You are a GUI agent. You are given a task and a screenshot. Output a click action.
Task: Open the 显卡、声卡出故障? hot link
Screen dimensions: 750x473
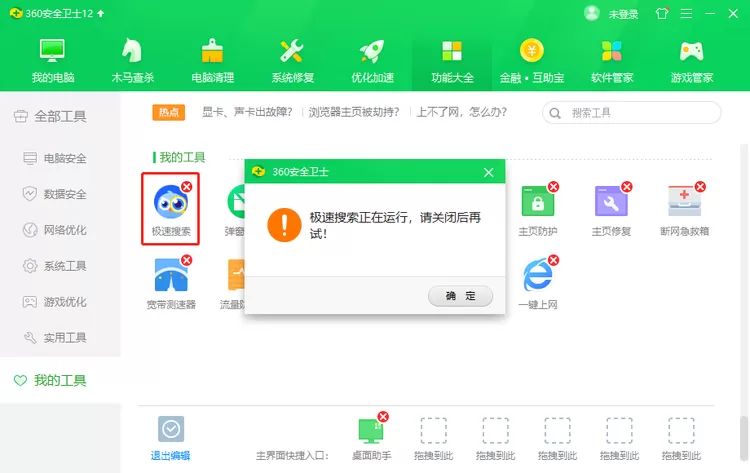tap(247, 112)
